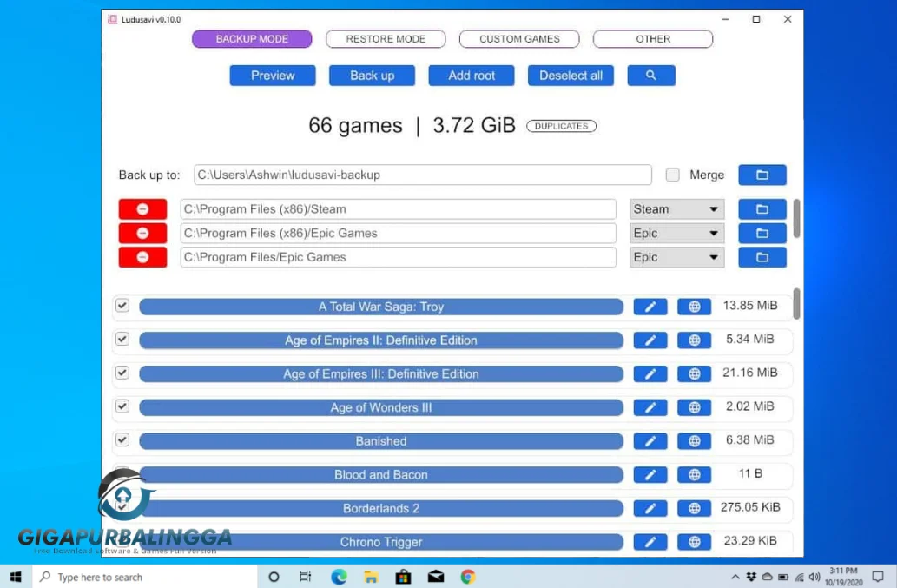Edit the Chrono Trigger entry
Viewport: 897px width, 588px height.
[x=650, y=542]
